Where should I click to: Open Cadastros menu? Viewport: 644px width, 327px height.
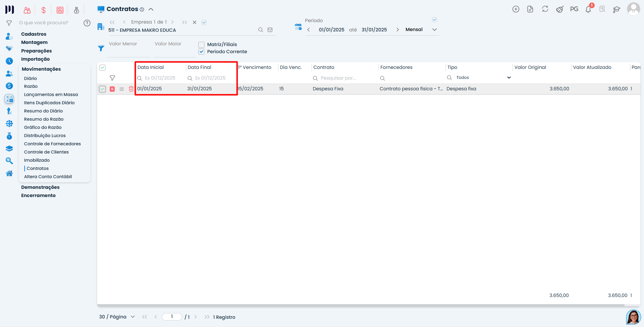(x=34, y=34)
